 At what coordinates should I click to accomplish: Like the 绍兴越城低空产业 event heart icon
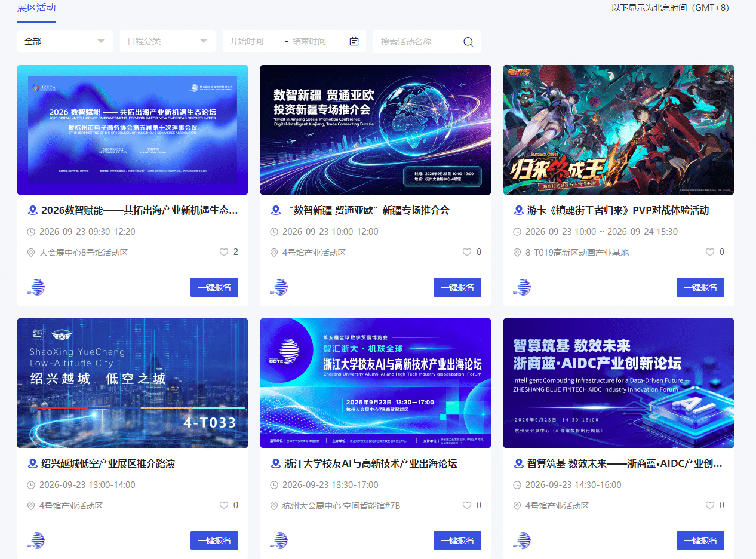click(x=224, y=505)
